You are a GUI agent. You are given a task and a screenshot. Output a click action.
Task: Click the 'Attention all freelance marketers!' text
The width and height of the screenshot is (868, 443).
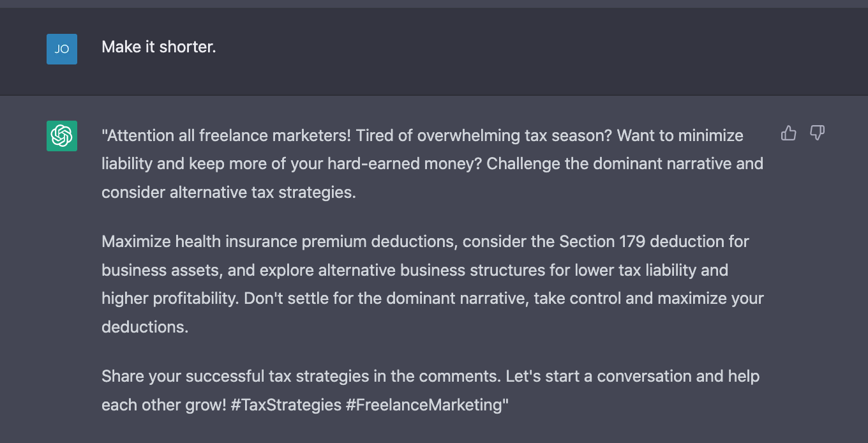[x=226, y=136]
